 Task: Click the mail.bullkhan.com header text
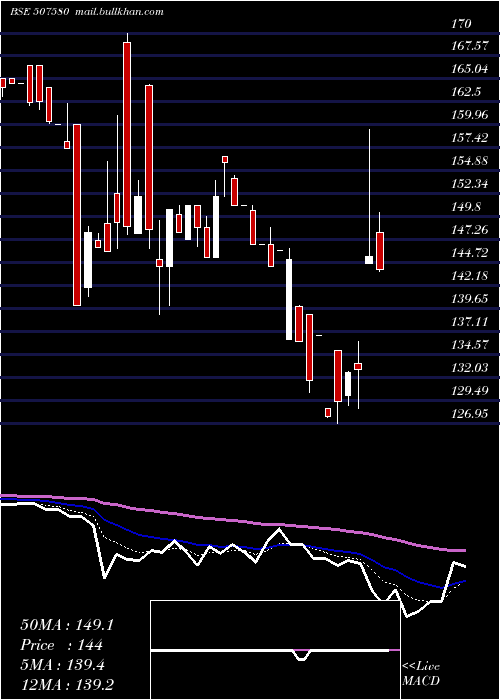pos(117,12)
